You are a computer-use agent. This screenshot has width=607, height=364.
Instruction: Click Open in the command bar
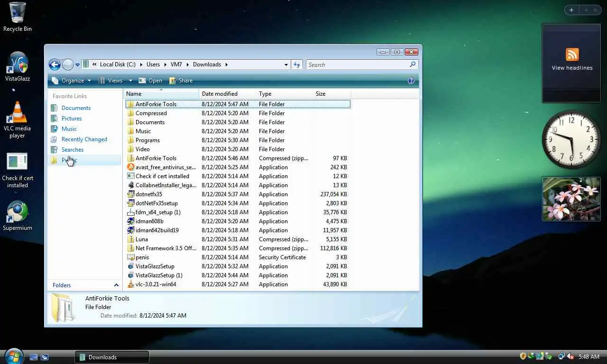point(150,81)
